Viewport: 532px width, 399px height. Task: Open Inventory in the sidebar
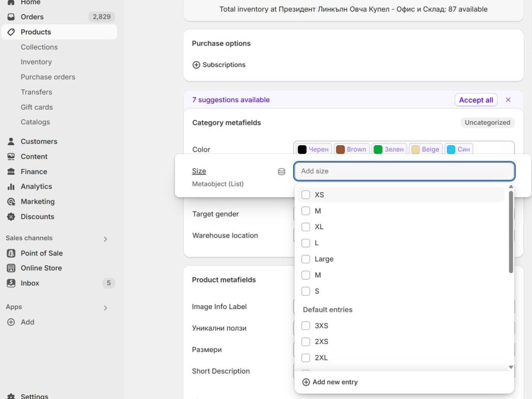tap(36, 62)
